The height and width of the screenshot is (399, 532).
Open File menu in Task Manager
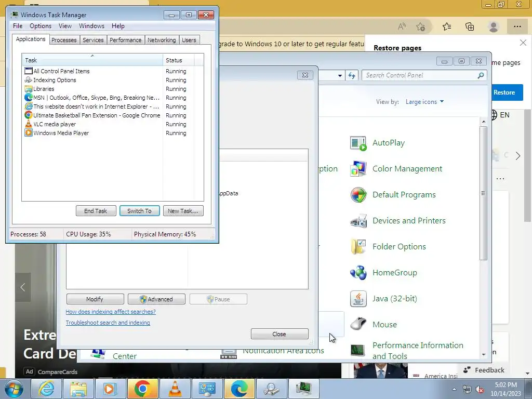[18, 26]
